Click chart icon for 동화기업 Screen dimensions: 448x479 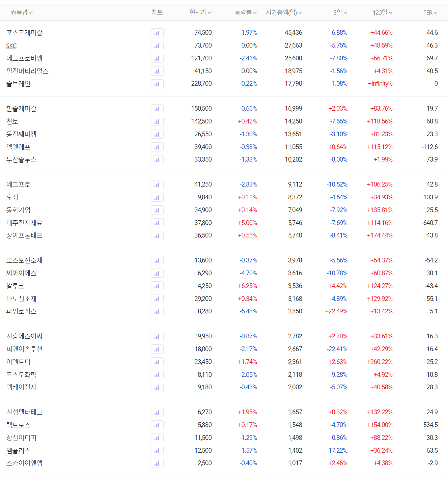click(157, 210)
